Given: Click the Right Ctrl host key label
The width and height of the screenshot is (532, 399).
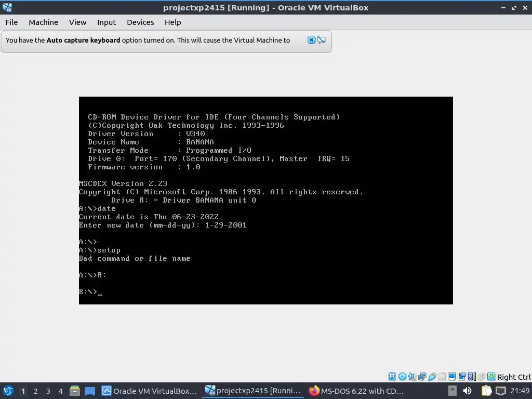Looking at the screenshot, I should pos(514,377).
